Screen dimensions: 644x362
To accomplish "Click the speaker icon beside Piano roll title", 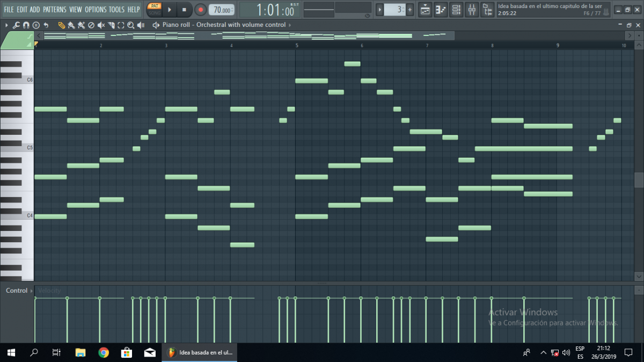I will (x=156, y=25).
